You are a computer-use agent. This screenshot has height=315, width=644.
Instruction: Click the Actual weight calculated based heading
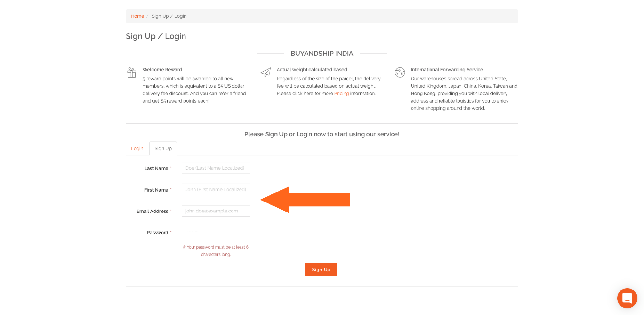312,69
